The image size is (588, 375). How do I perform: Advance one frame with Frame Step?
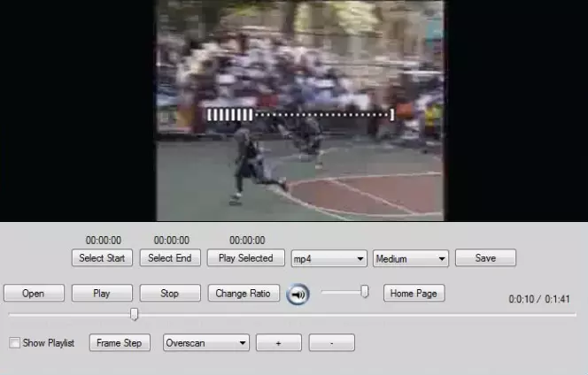pos(120,343)
